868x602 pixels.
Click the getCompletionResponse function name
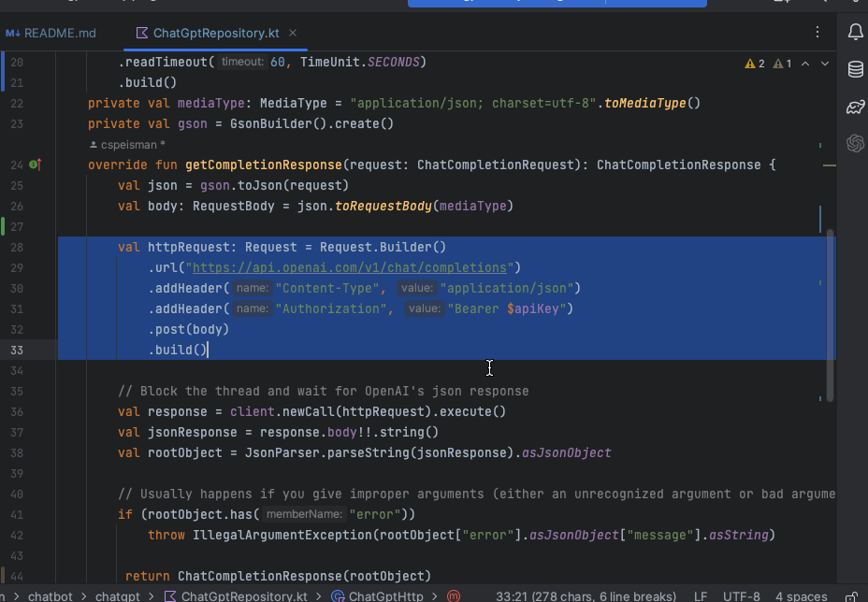click(x=264, y=165)
